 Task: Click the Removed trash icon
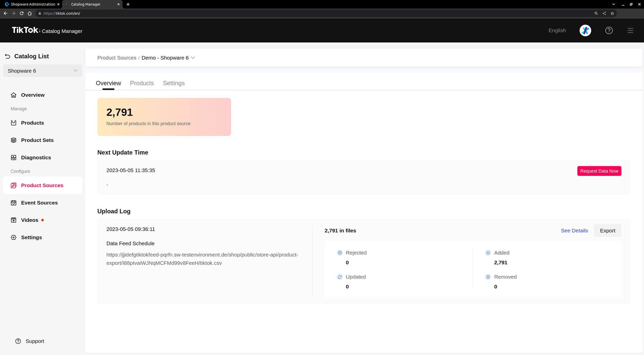(488, 277)
